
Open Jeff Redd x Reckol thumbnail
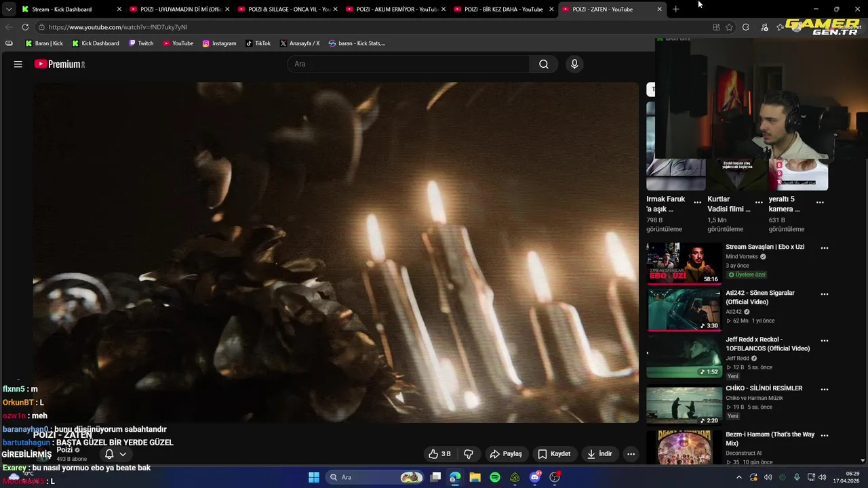point(684,357)
